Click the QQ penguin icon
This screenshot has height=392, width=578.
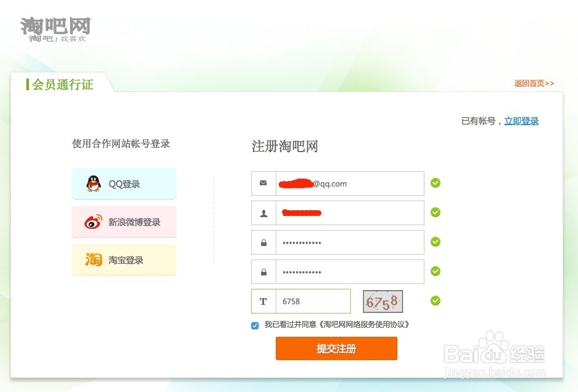(93, 183)
